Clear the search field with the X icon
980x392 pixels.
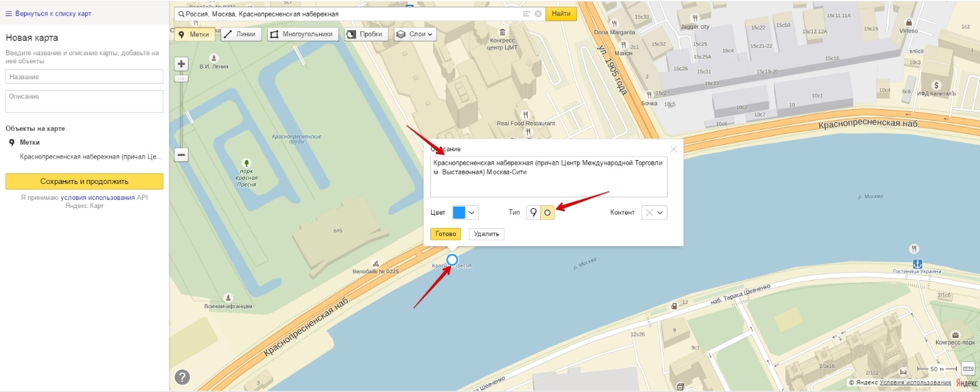[538, 13]
